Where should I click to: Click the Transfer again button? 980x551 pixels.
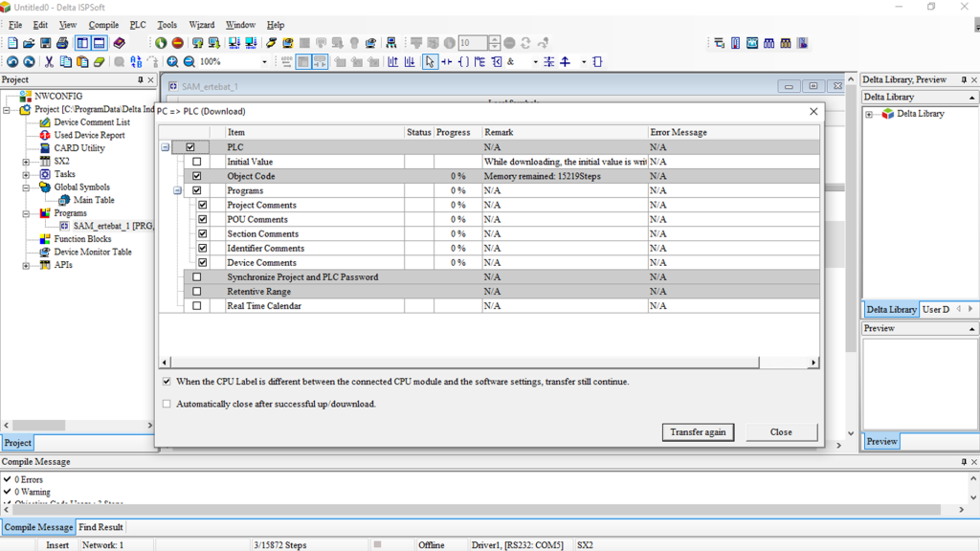pyautogui.click(x=698, y=432)
